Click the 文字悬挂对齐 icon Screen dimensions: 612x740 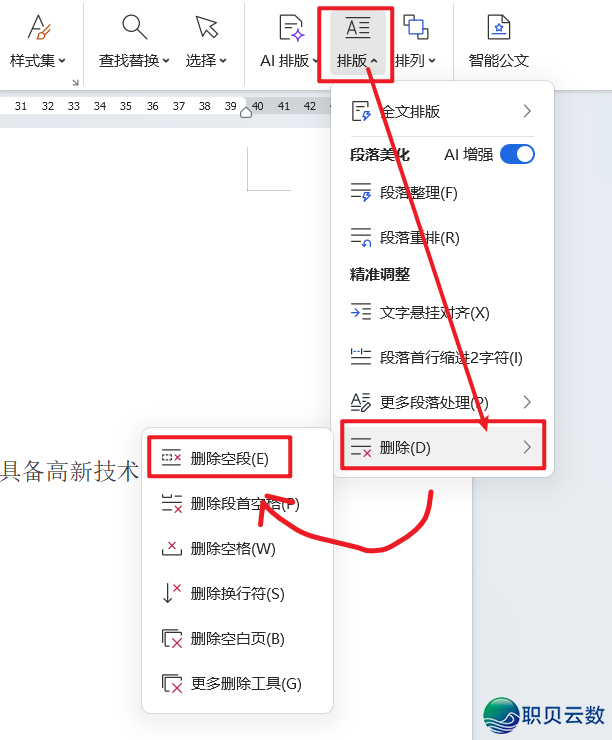coord(361,312)
